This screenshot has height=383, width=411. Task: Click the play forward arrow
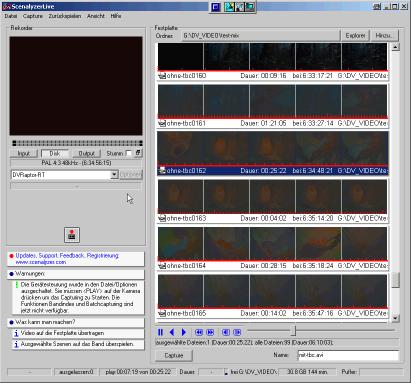[184, 332]
